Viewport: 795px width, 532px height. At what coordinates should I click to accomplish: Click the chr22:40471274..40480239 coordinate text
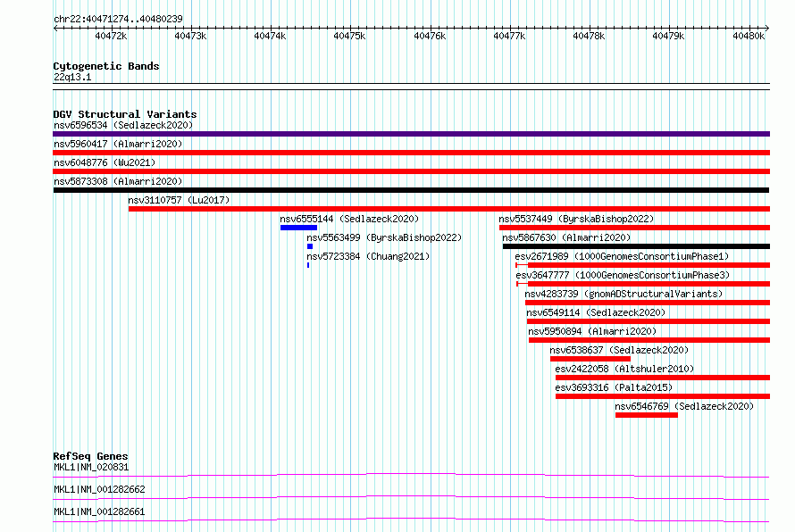pyautogui.click(x=118, y=19)
